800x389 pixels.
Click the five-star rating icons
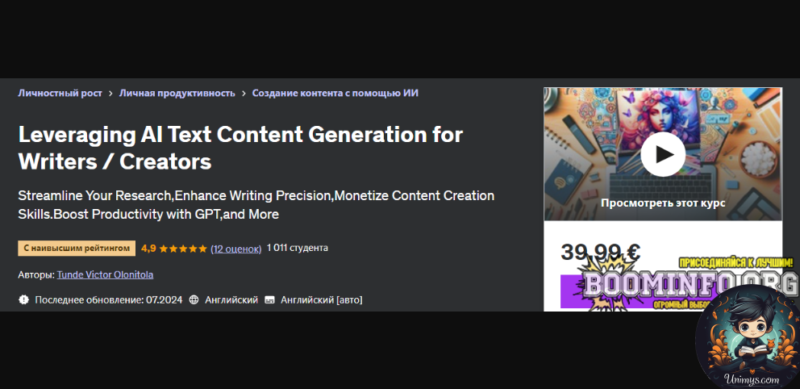(183, 249)
